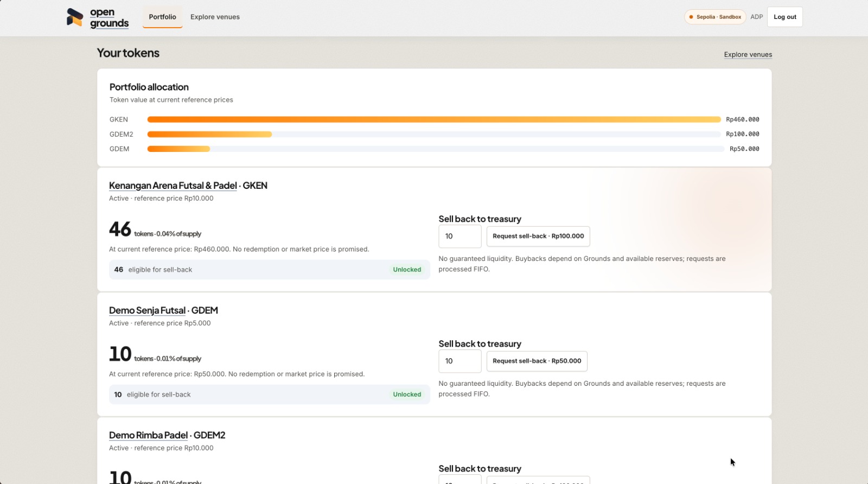
Task: Open Demo Senja Futsal venue link
Action: click(x=147, y=310)
